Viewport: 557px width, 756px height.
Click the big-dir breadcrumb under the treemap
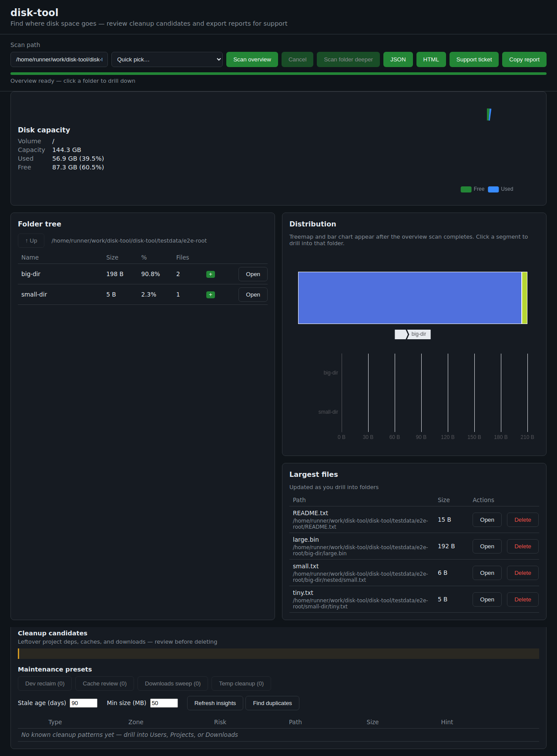(419, 334)
